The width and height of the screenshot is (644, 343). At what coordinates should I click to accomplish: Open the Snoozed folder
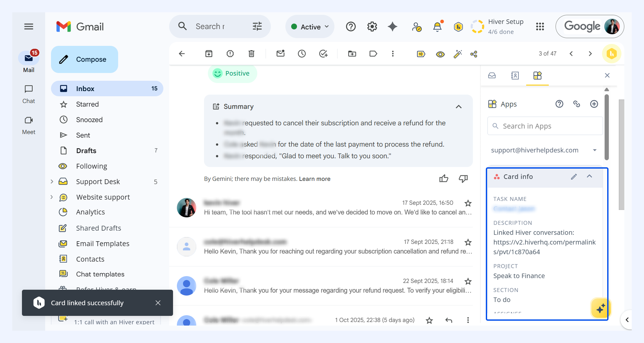click(x=107, y=120)
